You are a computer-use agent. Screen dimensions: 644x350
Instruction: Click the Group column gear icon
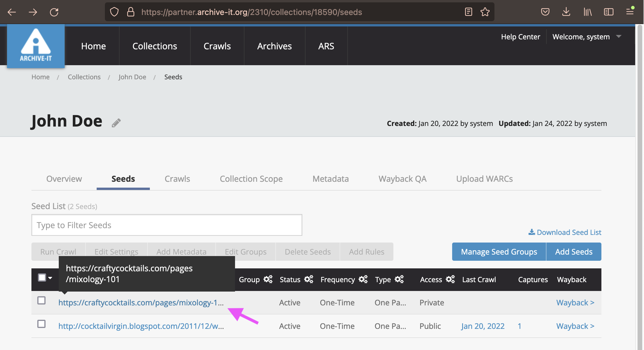(x=268, y=279)
